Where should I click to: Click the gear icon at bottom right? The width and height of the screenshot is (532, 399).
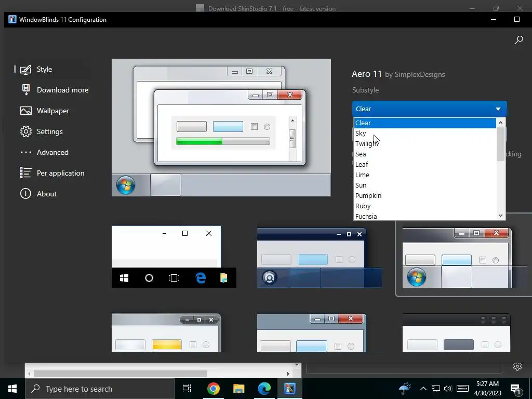[x=517, y=366]
